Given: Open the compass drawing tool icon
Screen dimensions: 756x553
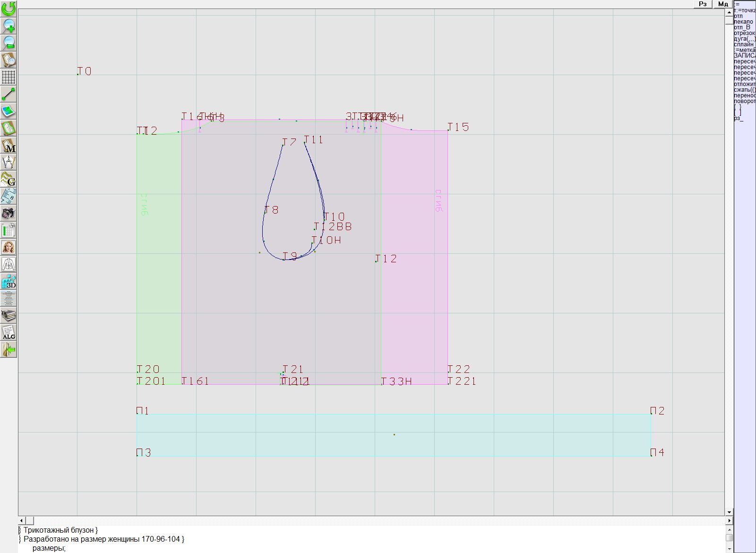Looking at the screenshot, I should [9, 163].
